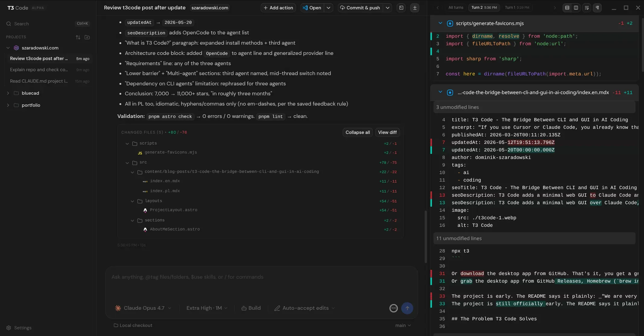Expand the bluecad project
644x336 pixels.
pos(8,93)
